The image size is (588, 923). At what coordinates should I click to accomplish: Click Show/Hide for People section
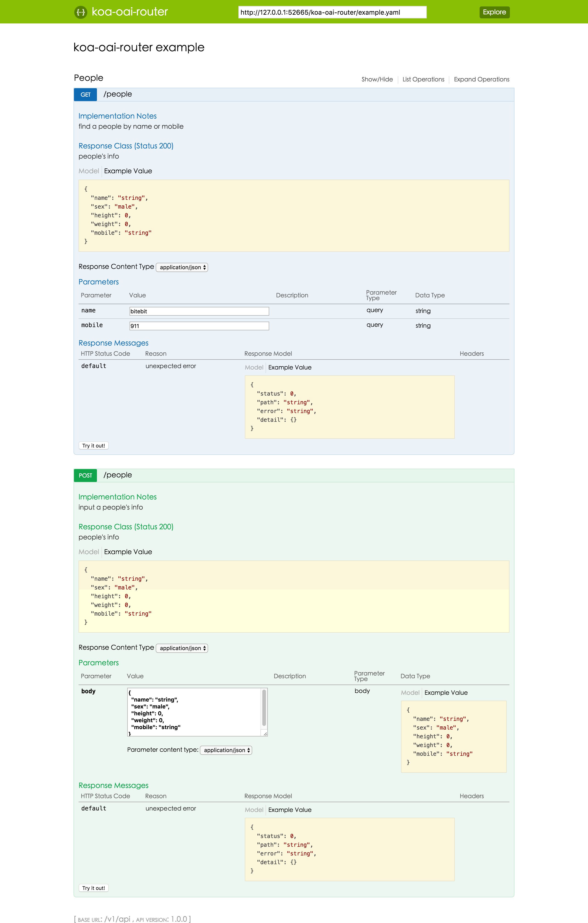(x=377, y=79)
